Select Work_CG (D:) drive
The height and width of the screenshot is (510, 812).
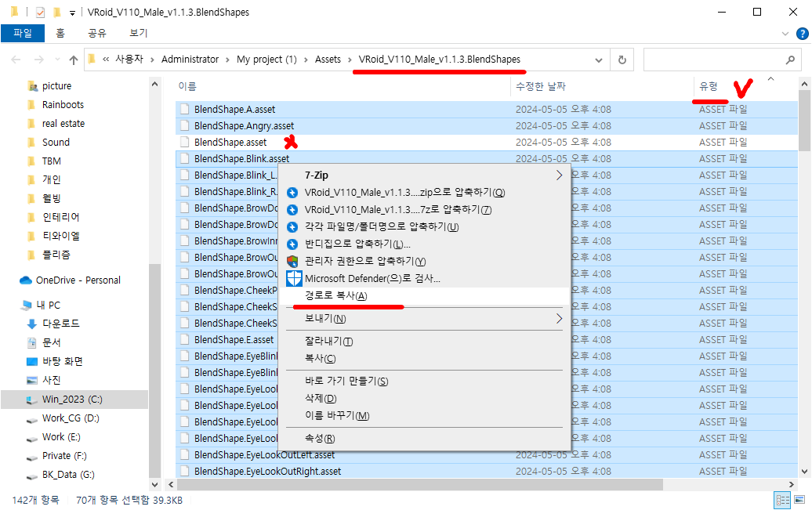tap(71, 418)
